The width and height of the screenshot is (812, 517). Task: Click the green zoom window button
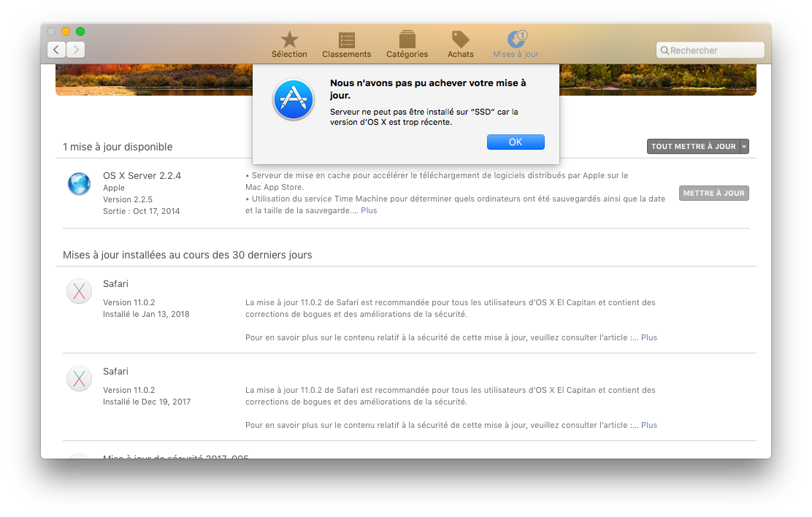coord(80,31)
